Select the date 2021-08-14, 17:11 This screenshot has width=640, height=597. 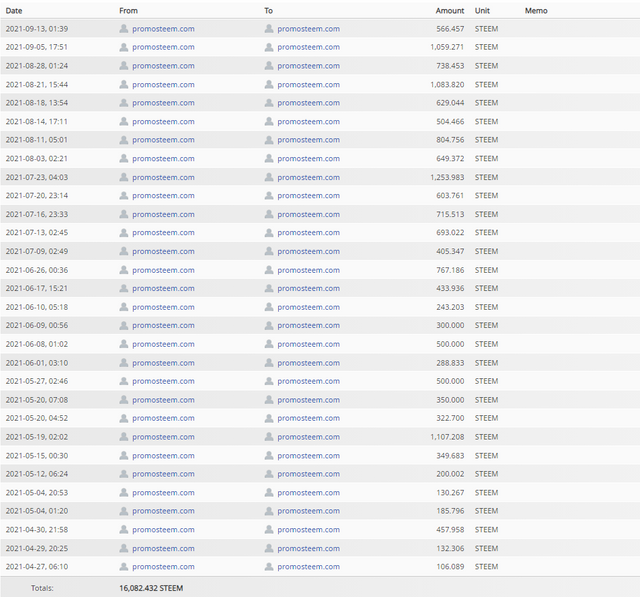(37, 122)
